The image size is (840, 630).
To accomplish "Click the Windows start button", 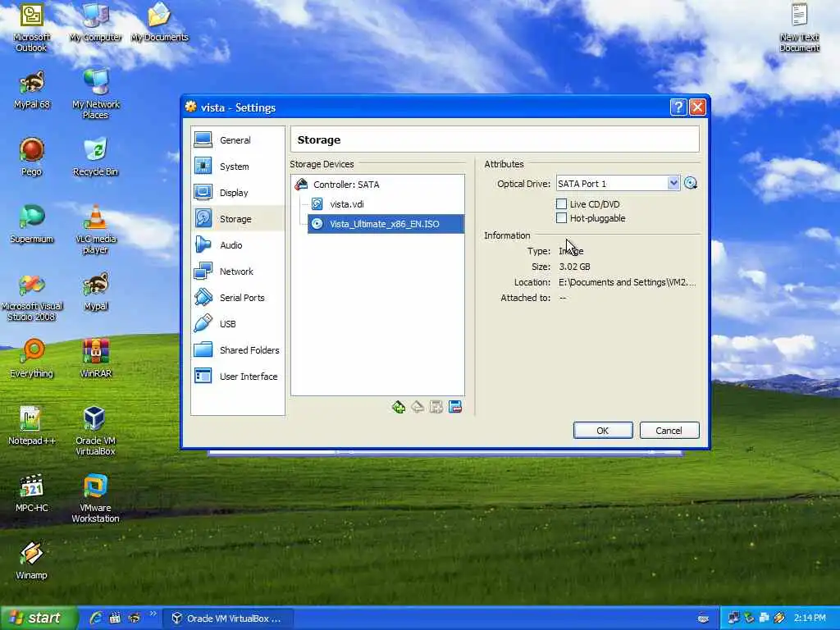I will point(38,619).
